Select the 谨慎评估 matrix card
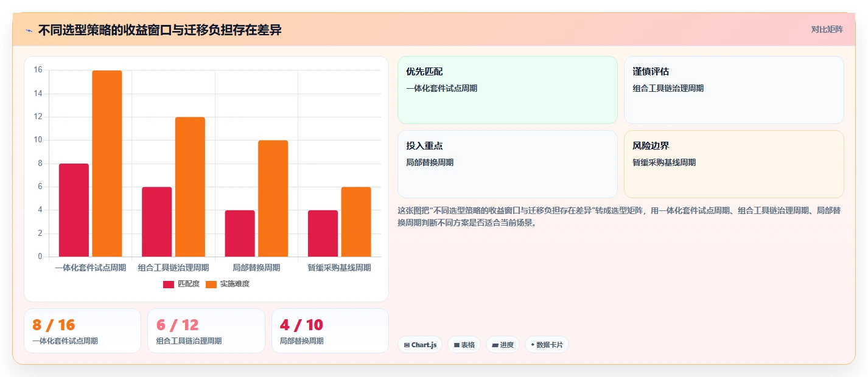Image resolution: width=868 pixels, height=377 pixels. (734, 90)
